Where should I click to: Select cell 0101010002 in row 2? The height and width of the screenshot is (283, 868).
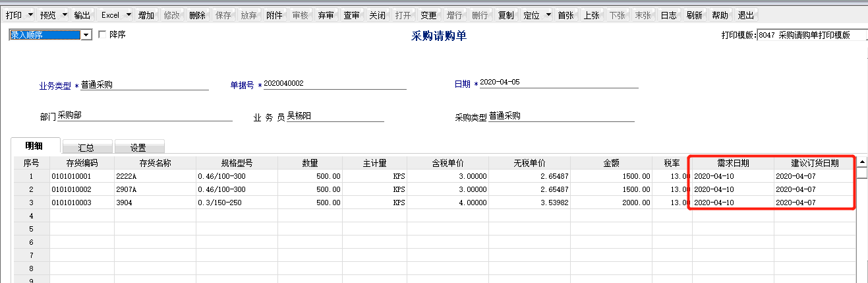point(82,189)
